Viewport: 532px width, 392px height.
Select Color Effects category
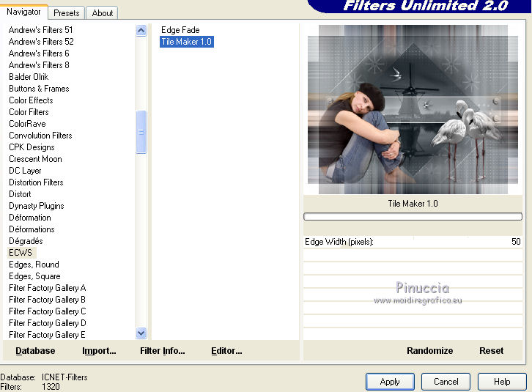[32, 100]
